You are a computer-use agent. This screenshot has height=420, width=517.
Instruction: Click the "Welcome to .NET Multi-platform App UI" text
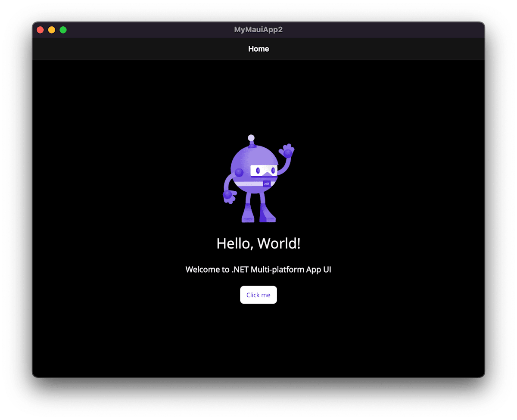pyautogui.click(x=258, y=270)
